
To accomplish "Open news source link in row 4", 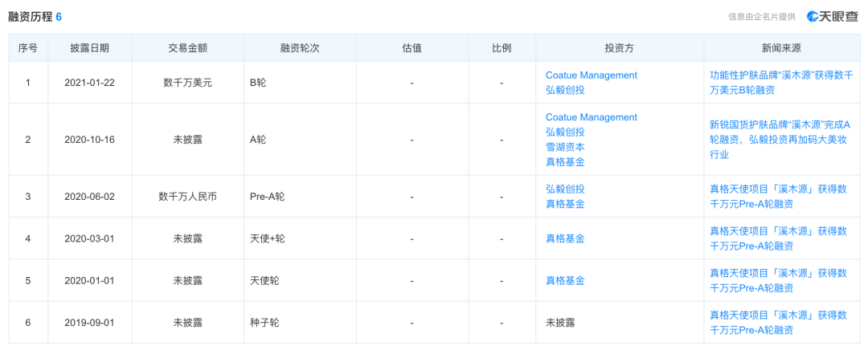I will [778, 238].
